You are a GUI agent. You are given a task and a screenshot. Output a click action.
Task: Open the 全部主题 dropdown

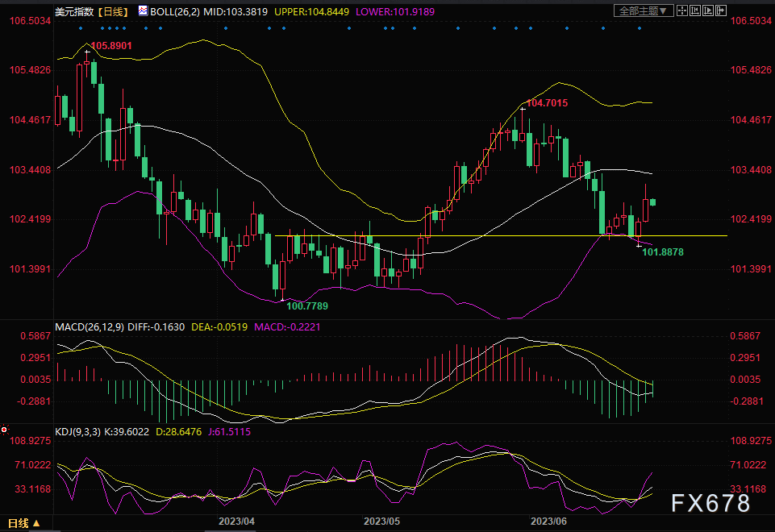[x=644, y=10]
